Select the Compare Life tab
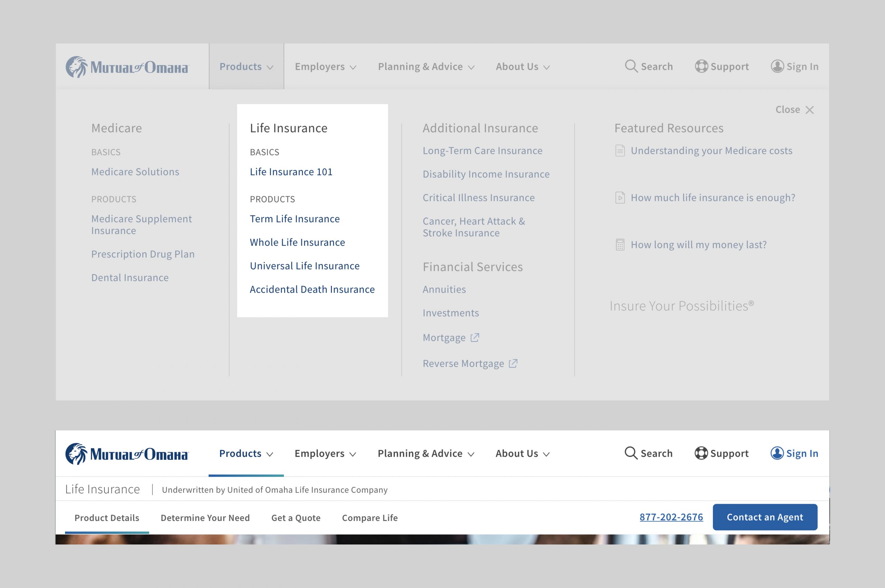The width and height of the screenshot is (885, 588). tap(370, 518)
